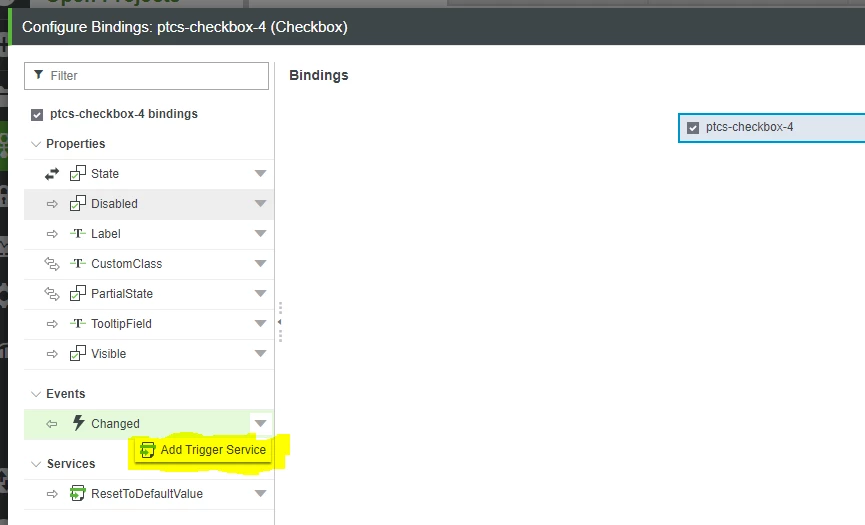865x525 pixels.
Task: Open the CustomClass property dropdown arrow
Action: [x=260, y=263]
